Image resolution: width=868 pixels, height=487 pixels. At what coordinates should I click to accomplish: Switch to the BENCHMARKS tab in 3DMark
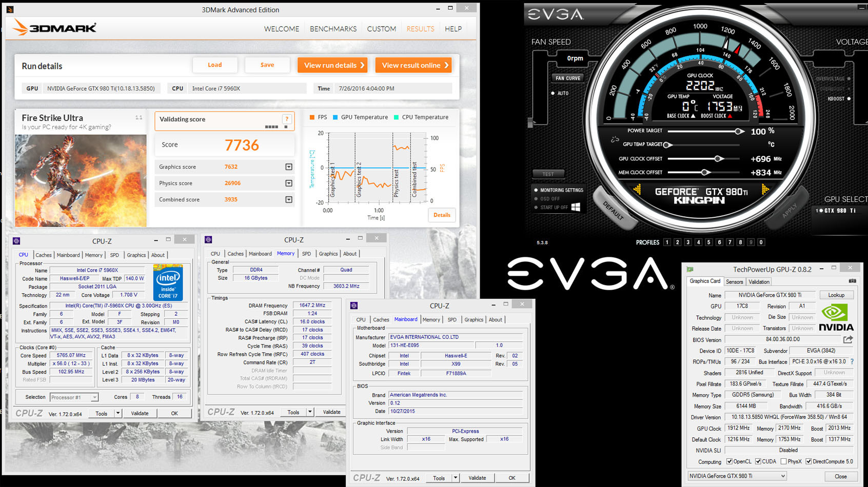(333, 29)
